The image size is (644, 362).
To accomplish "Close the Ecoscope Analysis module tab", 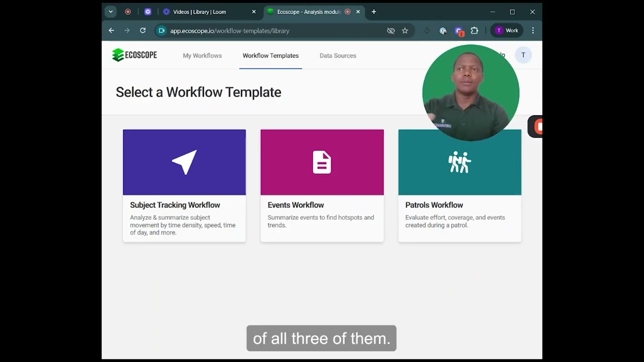I will coord(358,12).
